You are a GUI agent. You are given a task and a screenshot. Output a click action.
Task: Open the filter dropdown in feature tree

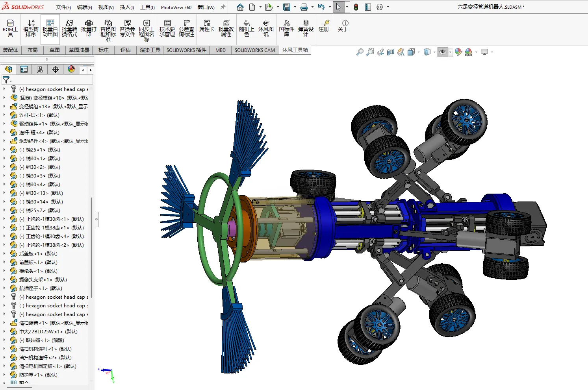[x=7, y=80]
